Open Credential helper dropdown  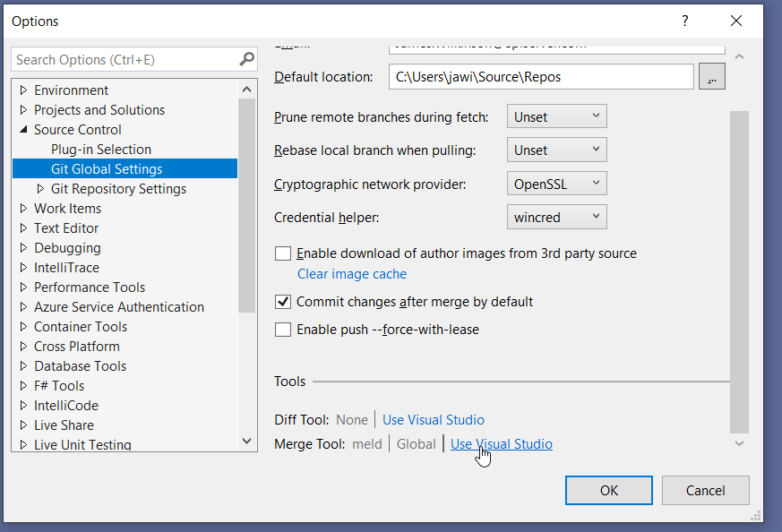point(556,217)
